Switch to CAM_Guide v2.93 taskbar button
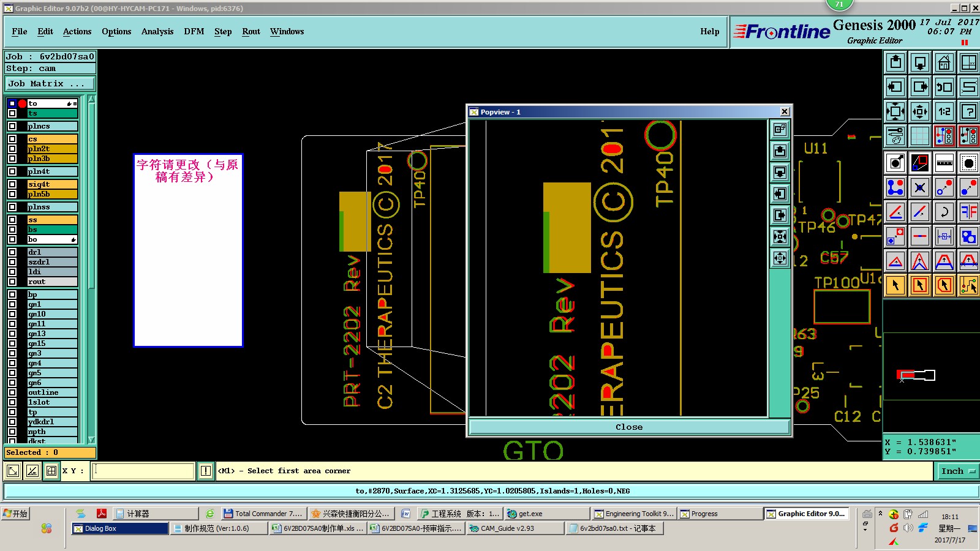 coord(515,528)
